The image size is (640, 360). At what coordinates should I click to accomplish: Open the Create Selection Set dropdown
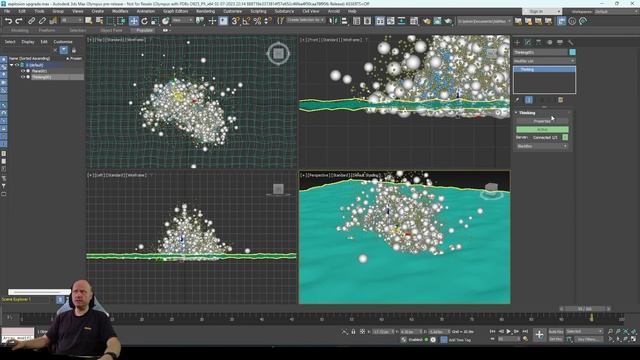click(306, 20)
